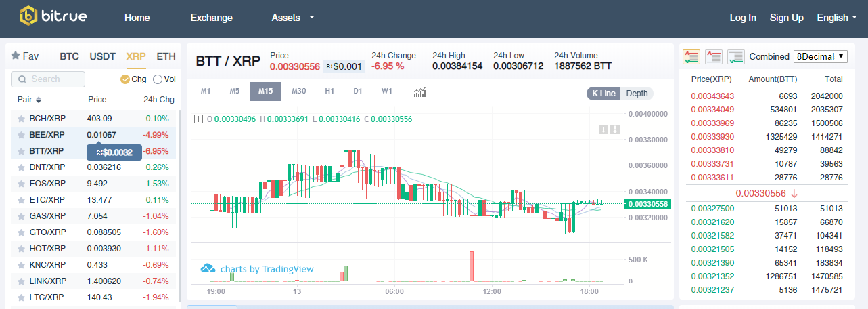Favorite the GTO/XRP pair star

(x=22, y=232)
